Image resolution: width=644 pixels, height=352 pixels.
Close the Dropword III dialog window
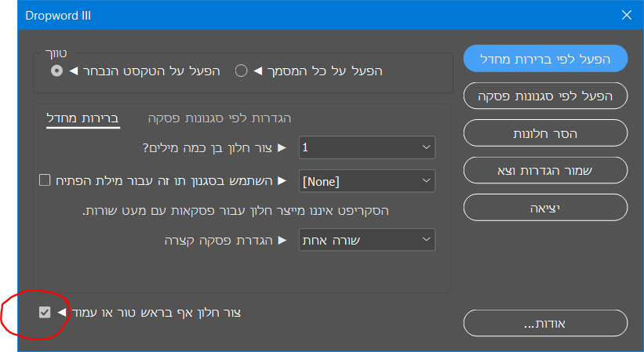pyautogui.click(x=626, y=15)
